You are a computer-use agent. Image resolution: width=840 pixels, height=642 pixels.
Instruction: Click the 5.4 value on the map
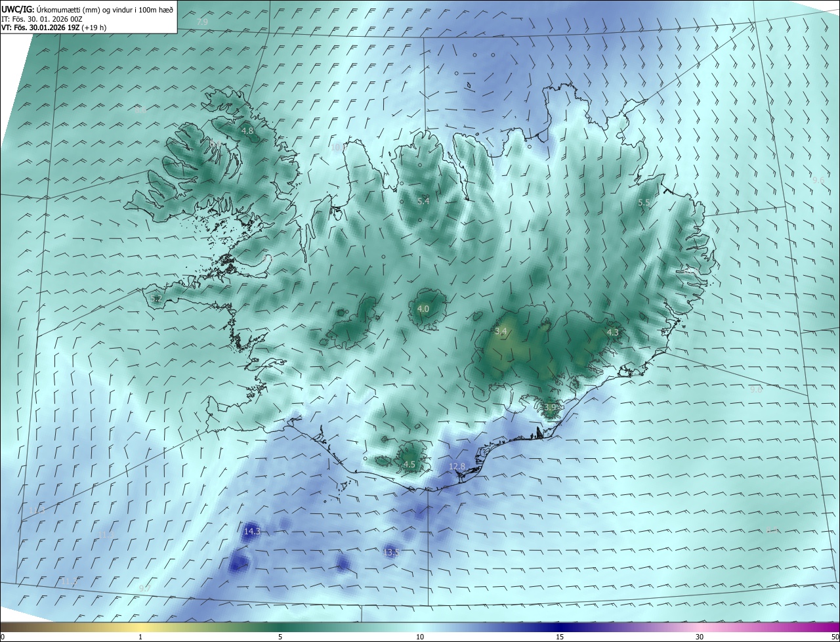point(423,201)
